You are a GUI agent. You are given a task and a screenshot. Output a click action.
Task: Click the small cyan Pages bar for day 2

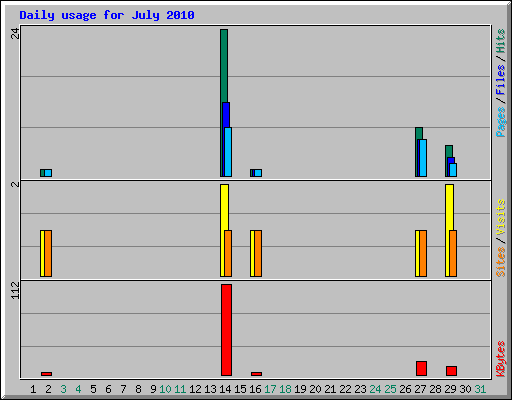point(48,173)
